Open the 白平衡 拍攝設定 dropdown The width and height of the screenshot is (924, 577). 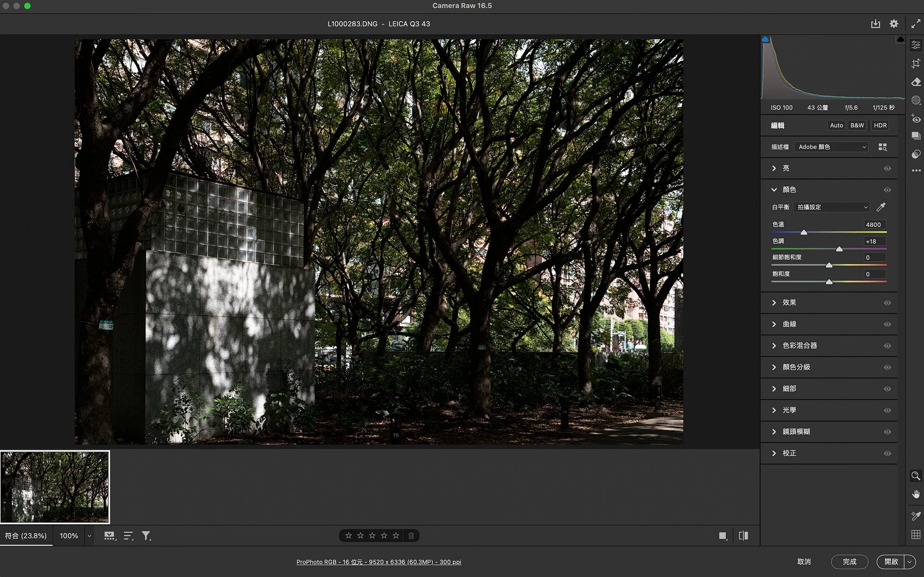(831, 207)
